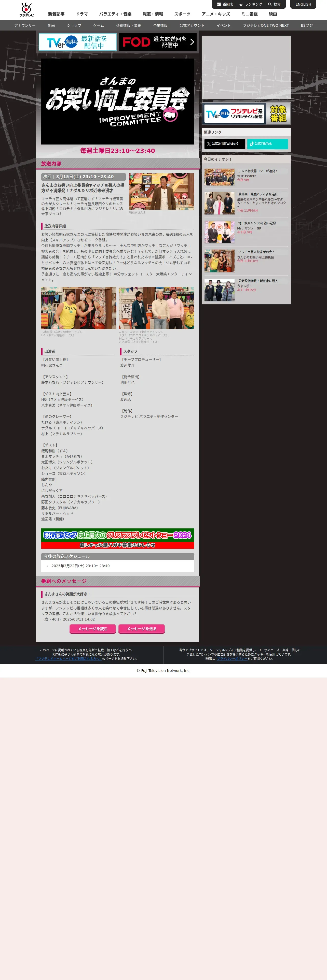Image resolution: width=327 pixels, height=980 pixels.
Task: Open the 報道・情報 menu
Action: (153, 14)
